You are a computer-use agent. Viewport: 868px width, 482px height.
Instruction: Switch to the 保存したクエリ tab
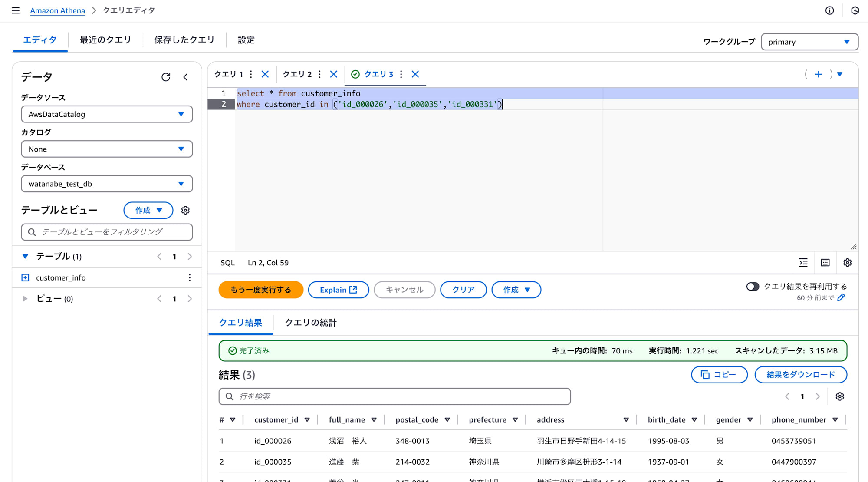[184, 40]
